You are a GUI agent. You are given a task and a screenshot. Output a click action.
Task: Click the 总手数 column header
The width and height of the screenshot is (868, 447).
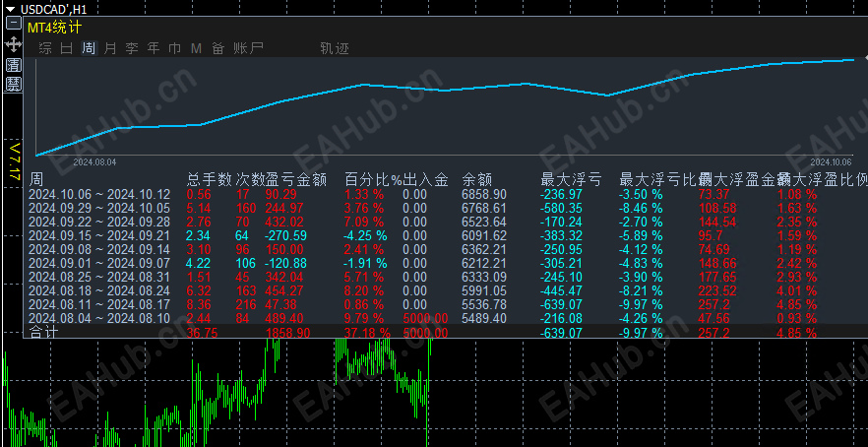tap(210, 179)
